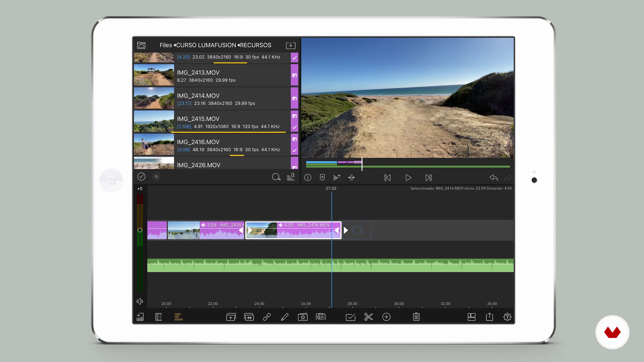Open the clip info icon
Image resolution: width=644 pixels, height=362 pixels.
[x=308, y=177]
